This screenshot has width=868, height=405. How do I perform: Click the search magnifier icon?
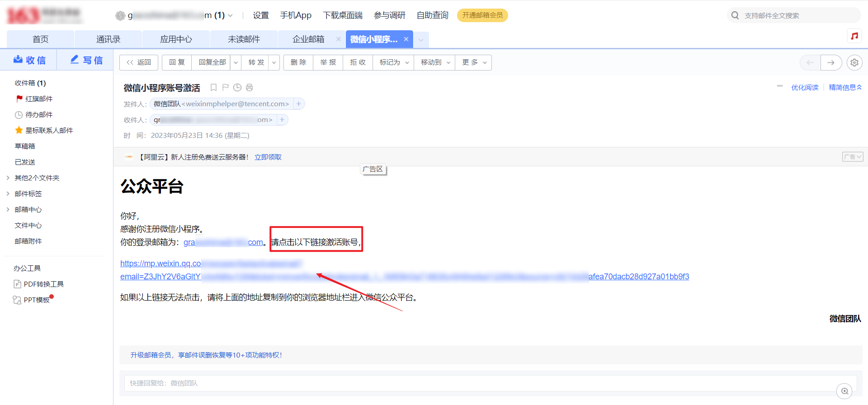tap(735, 15)
